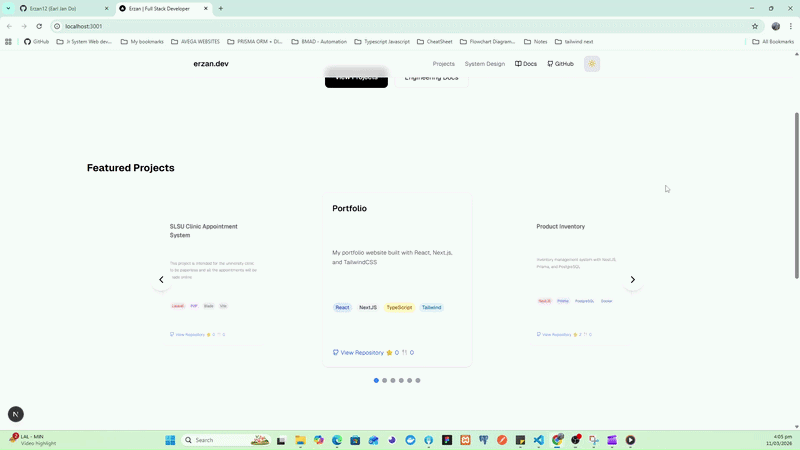The width and height of the screenshot is (800, 450).
Task: Open the LAL - MIN video highlight widget
Action: [x=32, y=440]
